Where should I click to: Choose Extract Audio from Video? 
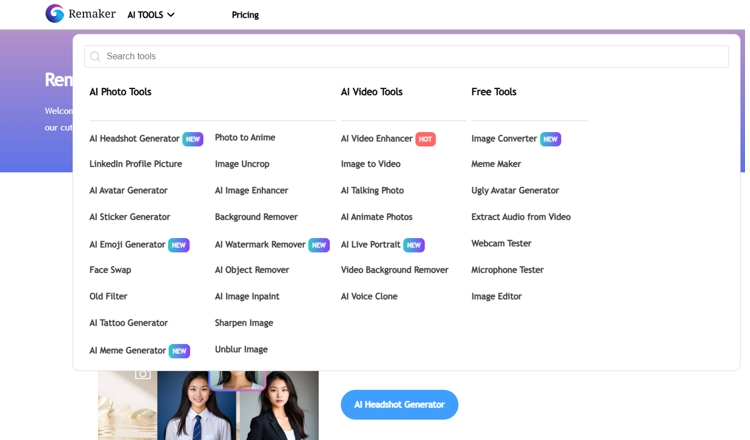521,217
